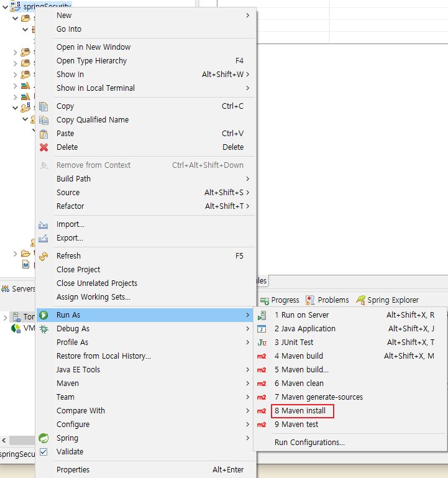Open Java EE Tools submenu
The image size is (448, 478).
tap(78, 369)
